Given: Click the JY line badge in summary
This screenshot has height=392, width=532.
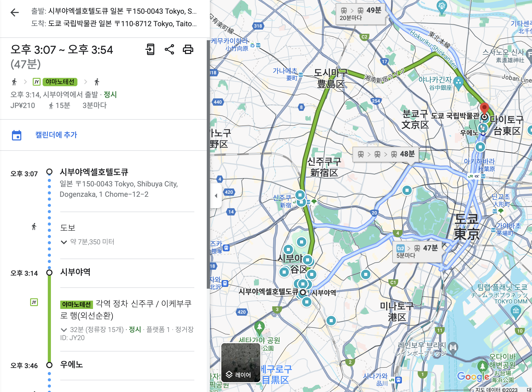Looking at the screenshot, I should [37, 82].
